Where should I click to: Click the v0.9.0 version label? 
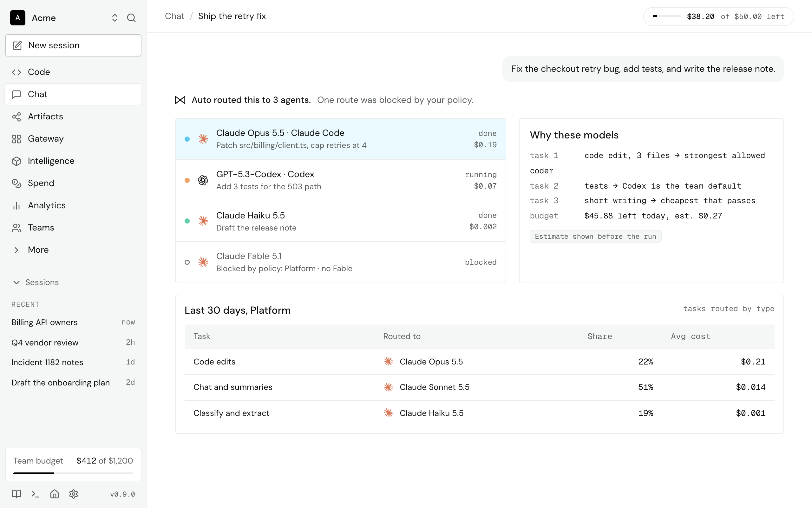(x=122, y=494)
